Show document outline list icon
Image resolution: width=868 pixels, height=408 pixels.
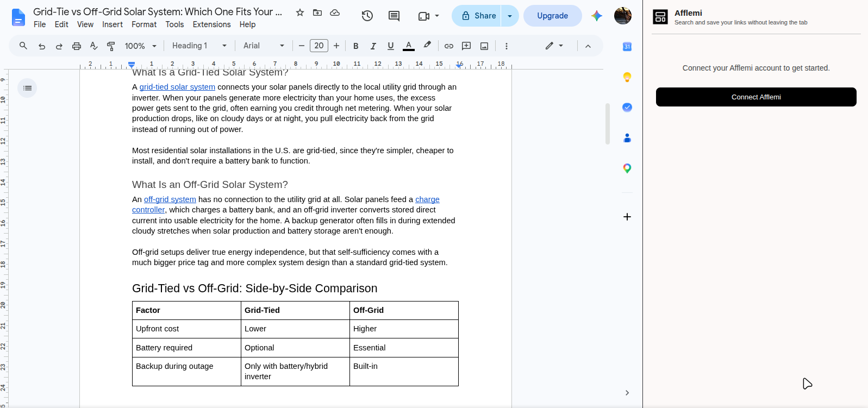pyautogui.click(x=27, y=88)
